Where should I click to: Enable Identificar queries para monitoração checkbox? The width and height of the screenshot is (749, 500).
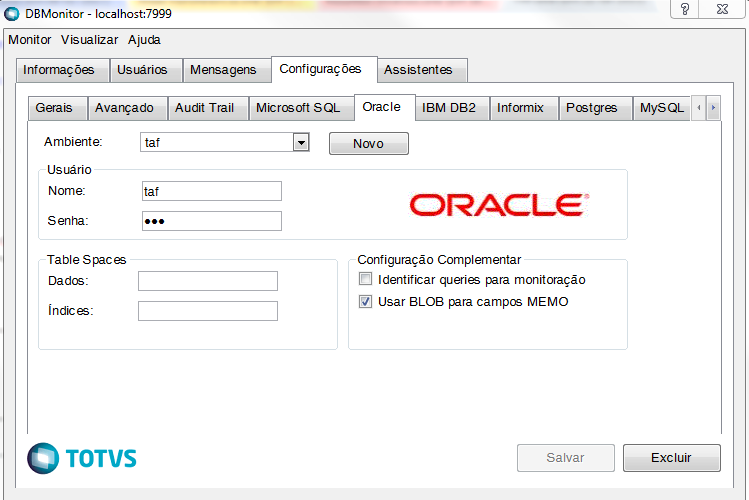pos(365,279)
